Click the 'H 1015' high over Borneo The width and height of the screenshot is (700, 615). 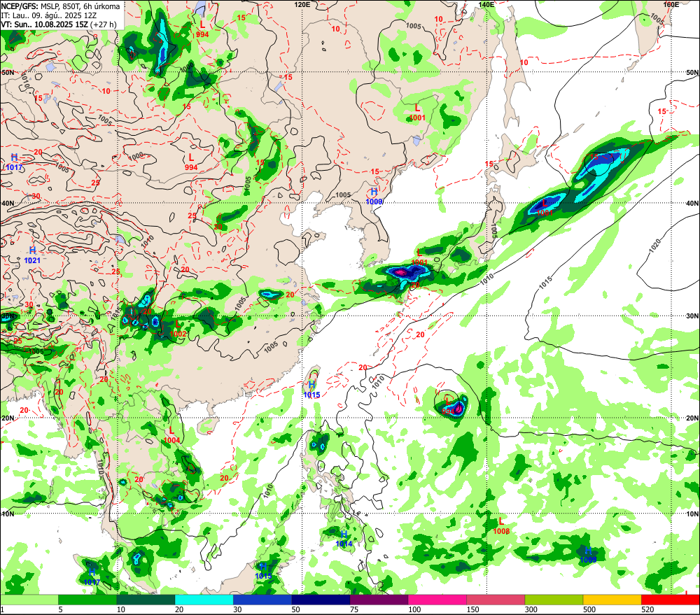pos(263,571)
